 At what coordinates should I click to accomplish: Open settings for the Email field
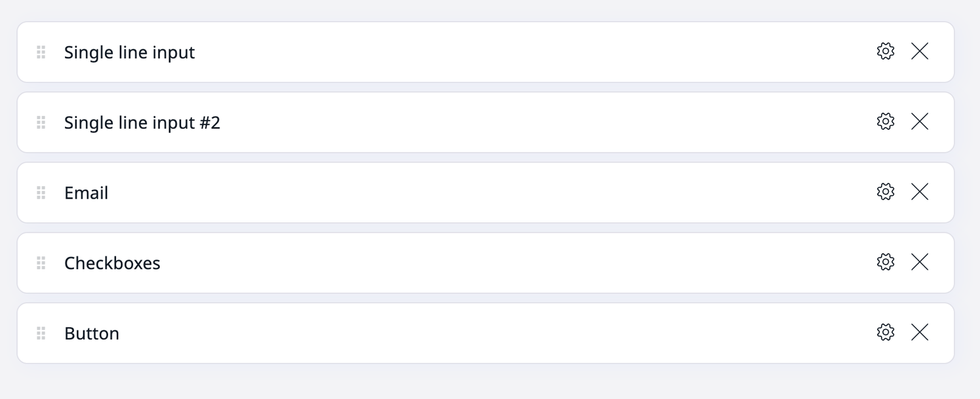[x=885, y=191]
